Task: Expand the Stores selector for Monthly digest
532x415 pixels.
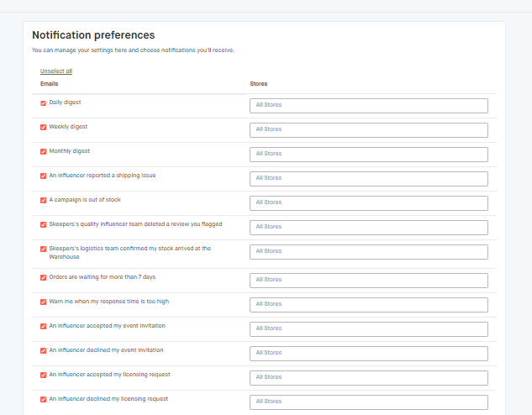Action: pos(368,155)
